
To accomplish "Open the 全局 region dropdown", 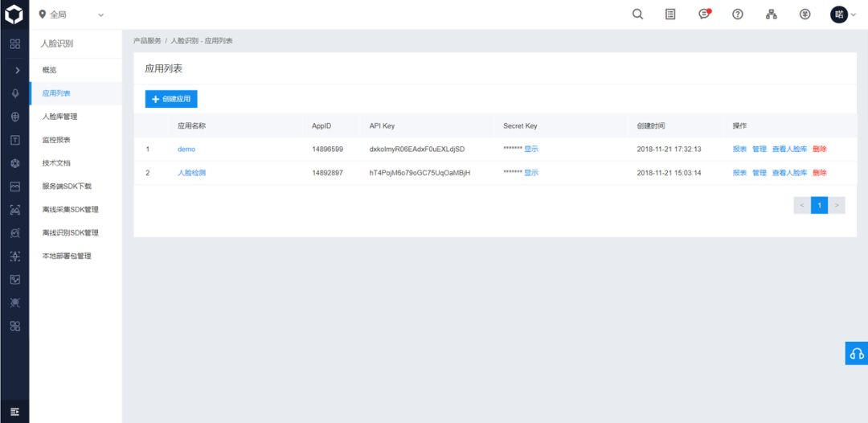I will point(71,15).
